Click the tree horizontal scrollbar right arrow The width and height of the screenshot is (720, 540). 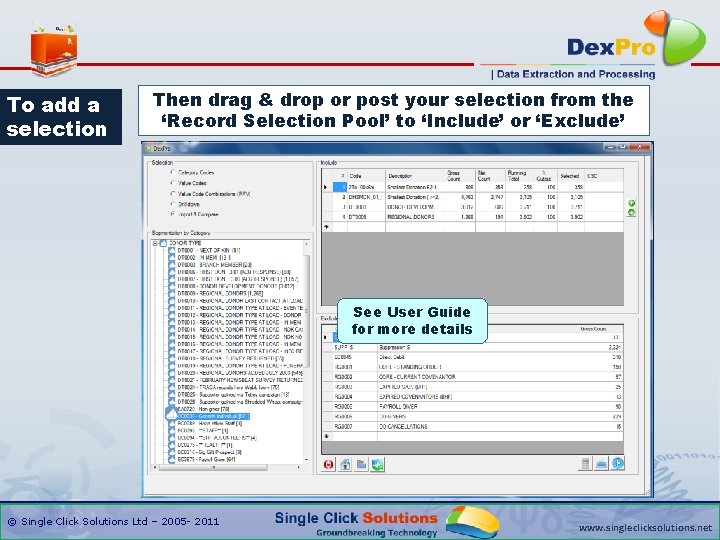[x=299, y=467]
